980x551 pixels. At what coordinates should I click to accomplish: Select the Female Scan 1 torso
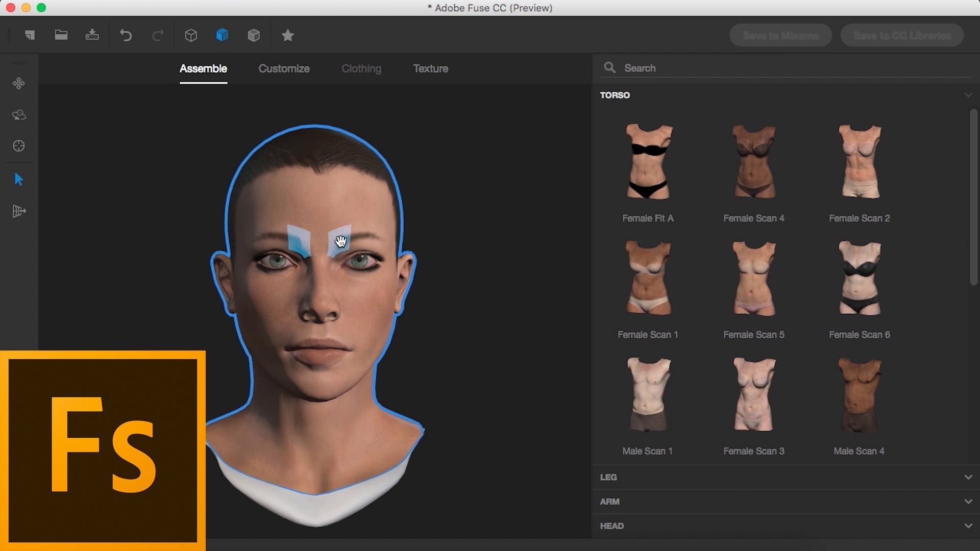click(x=648, y=290)
